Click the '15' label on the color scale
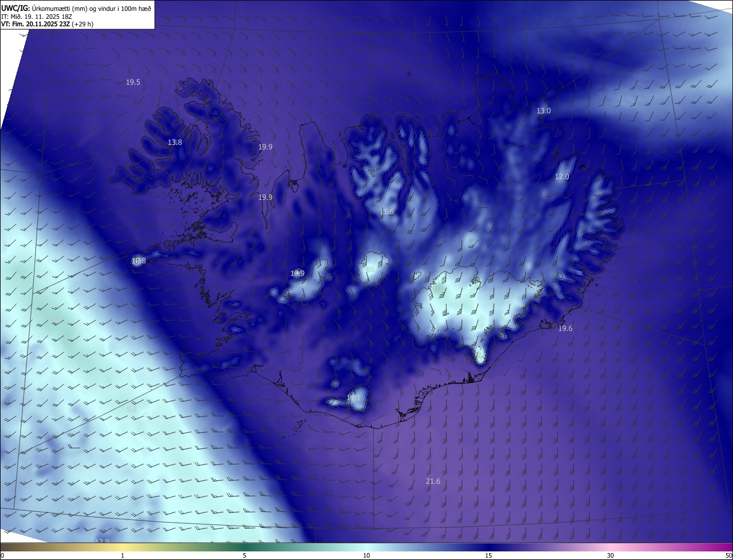Screen dimensions: 733x560 (488, 555)
